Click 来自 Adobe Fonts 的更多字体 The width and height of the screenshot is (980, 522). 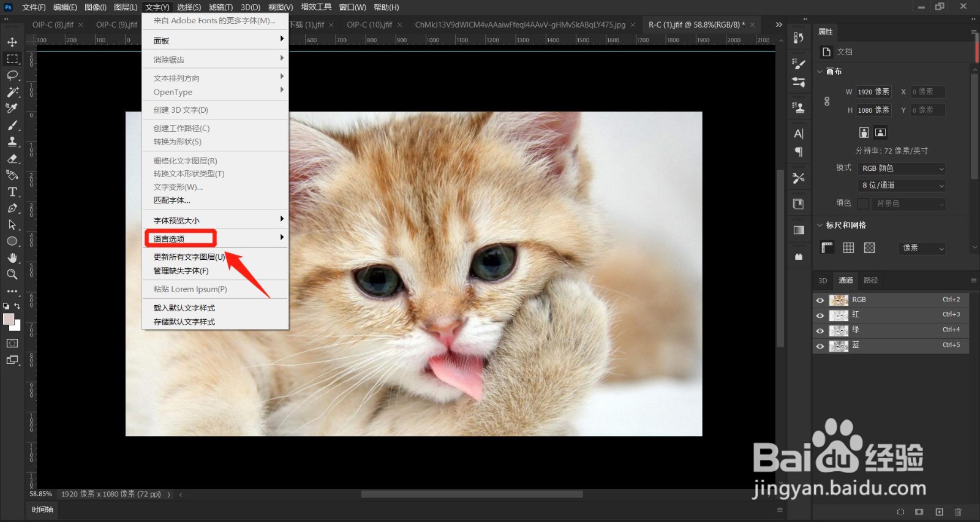tap(216, 21)
